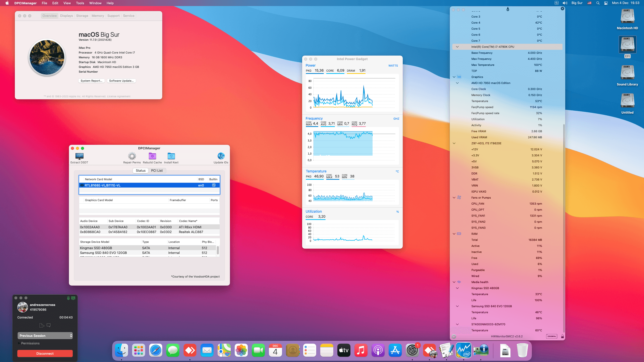Click the Software Update... button
The height and width of the screenshot is (362, 644).
[121, 81]
